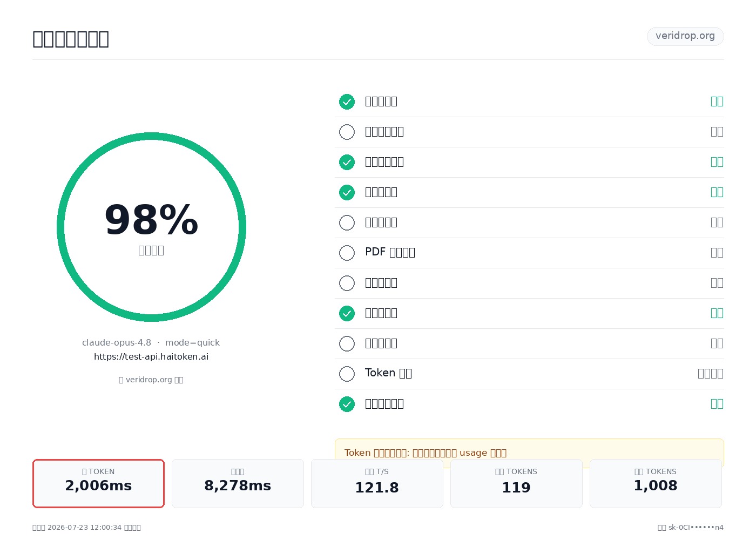The height and width of the screenshot is (540, 756).
Task: Click the green checkmark in the third list row
Action: click(x=347, y=162)
